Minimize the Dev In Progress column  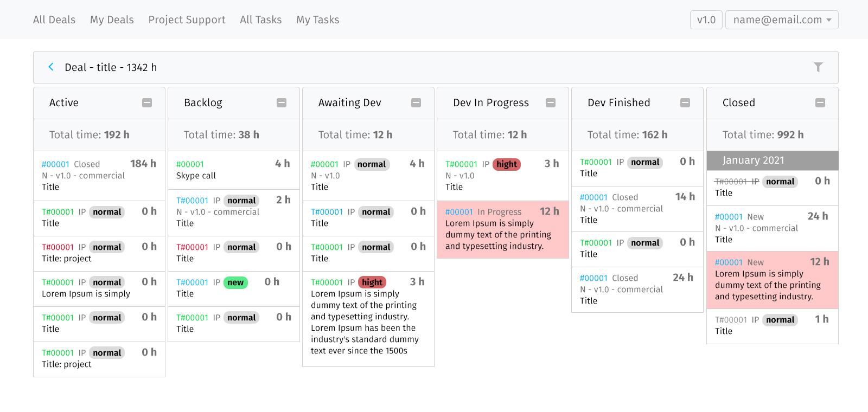[551, 103]
